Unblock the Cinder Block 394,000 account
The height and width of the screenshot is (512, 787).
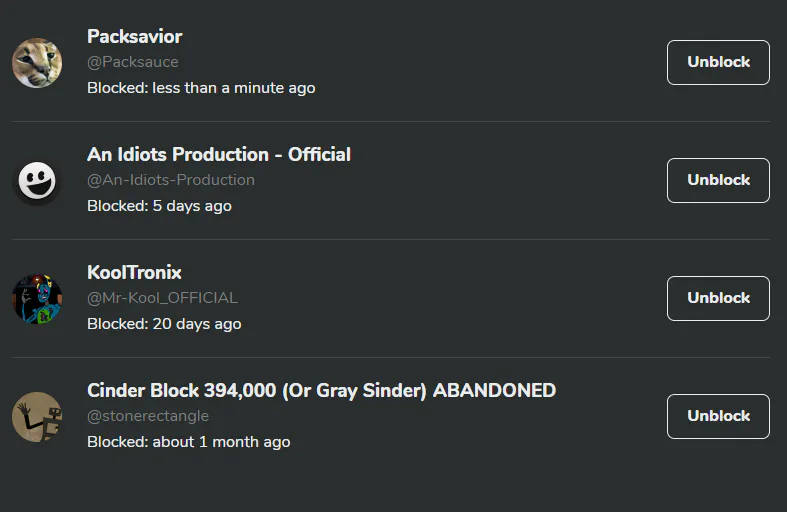(x=718, y=416)
